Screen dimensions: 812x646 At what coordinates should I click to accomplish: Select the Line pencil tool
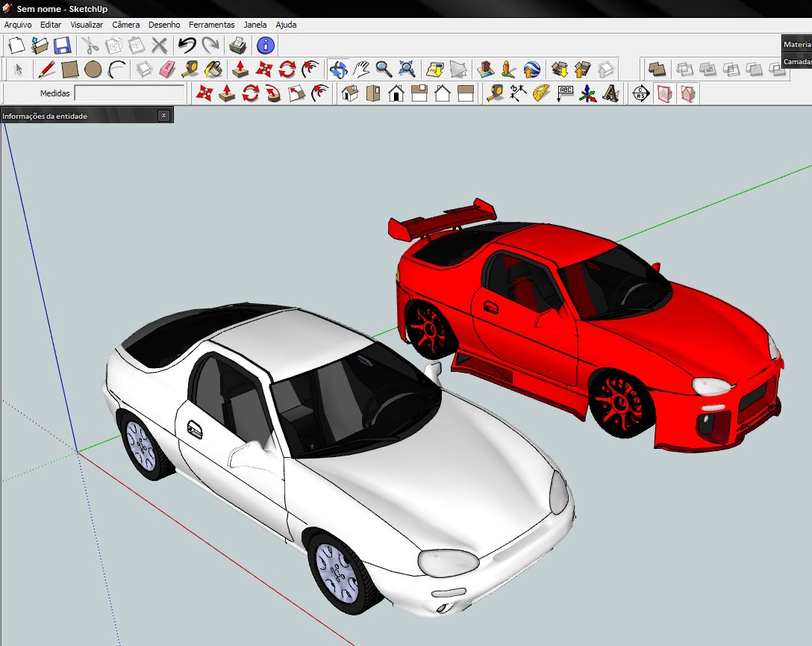pyautogui.click(x=47, y=69)
